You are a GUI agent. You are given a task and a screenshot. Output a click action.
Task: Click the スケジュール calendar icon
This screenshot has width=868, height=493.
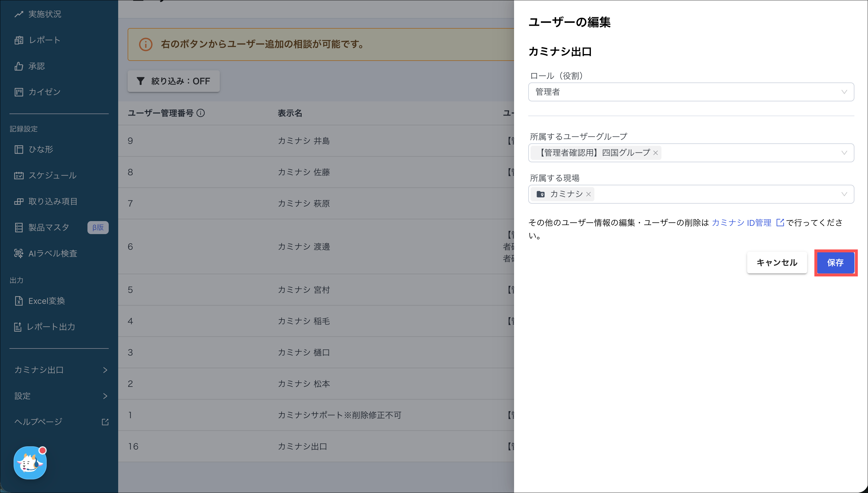19,175
